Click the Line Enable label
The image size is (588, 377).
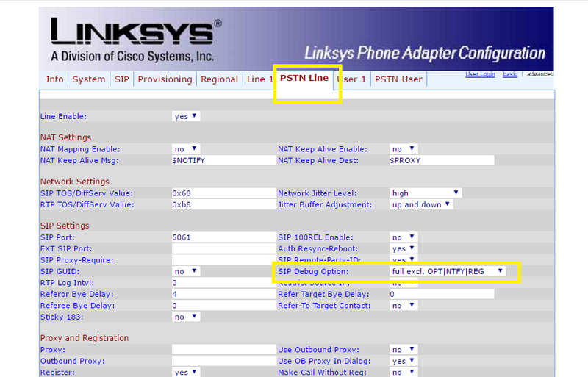click(63, 116)
